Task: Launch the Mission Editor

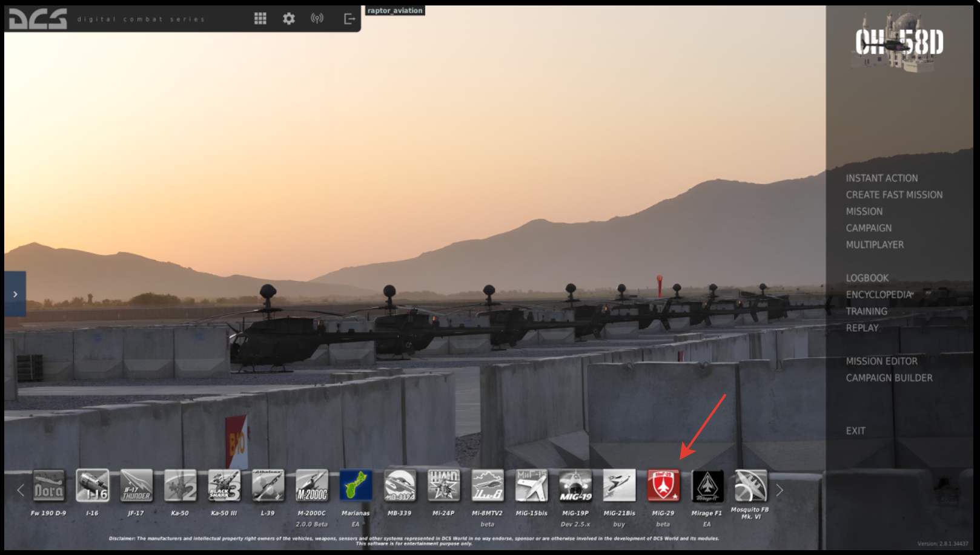Action: [x=881, y=361]
